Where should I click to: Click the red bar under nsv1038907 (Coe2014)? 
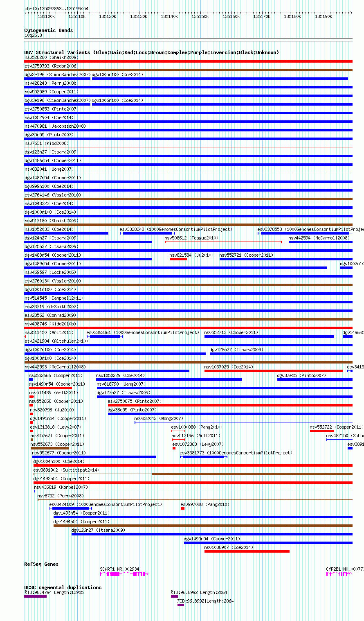247,551
